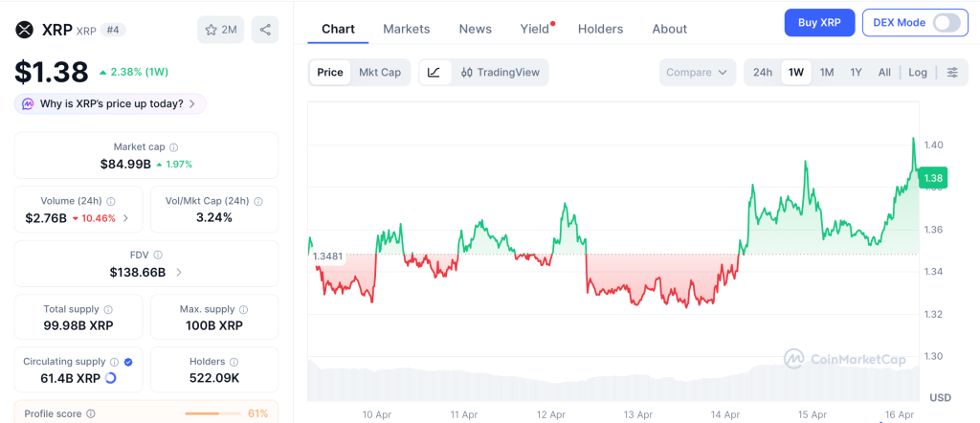Expand Volume (24h) details arrow
This screenshot has height=423, width=980.
(125, 218)
